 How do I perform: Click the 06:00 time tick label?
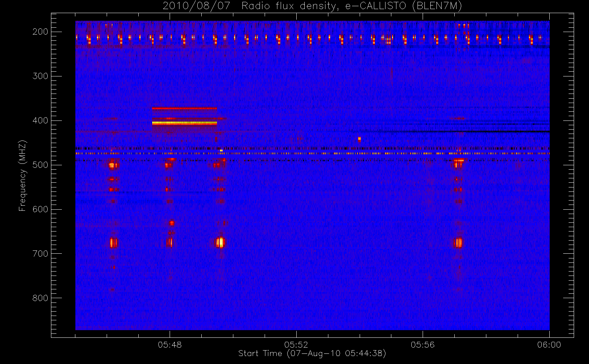(x=549, y=345)
